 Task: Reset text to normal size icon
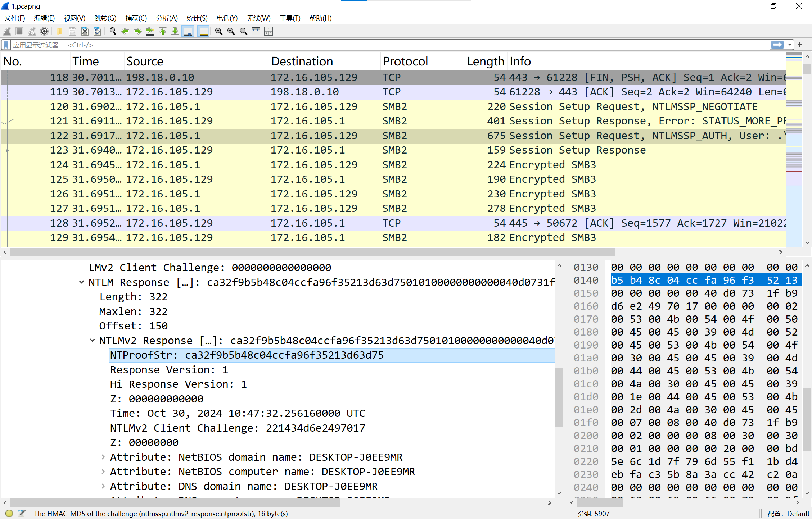[244, 32]
